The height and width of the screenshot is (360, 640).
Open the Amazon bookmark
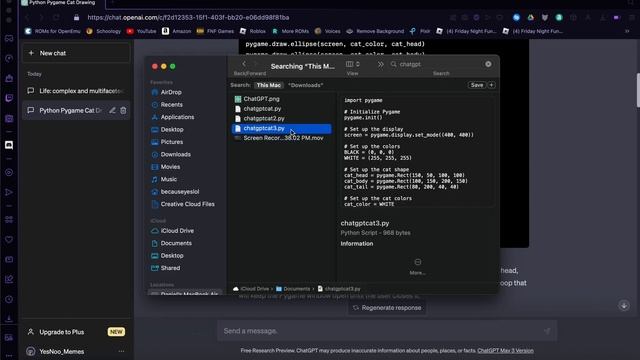coord(177,31)
